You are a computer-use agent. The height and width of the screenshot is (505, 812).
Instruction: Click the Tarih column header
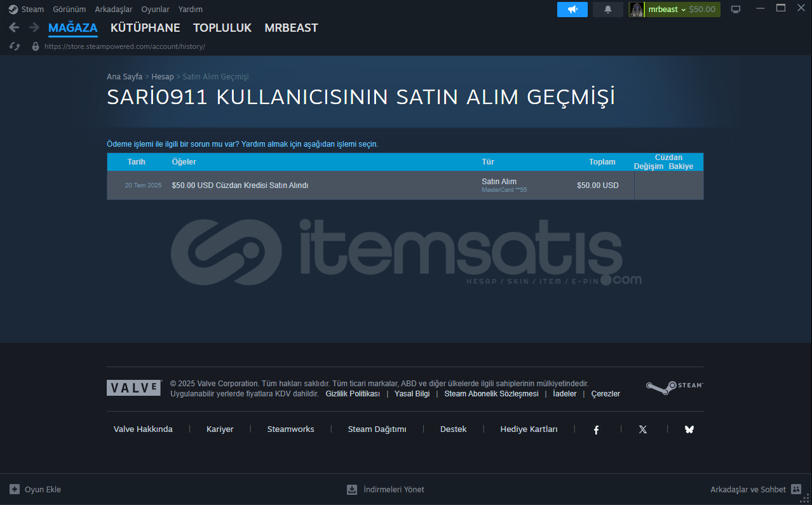coord(137,162)
